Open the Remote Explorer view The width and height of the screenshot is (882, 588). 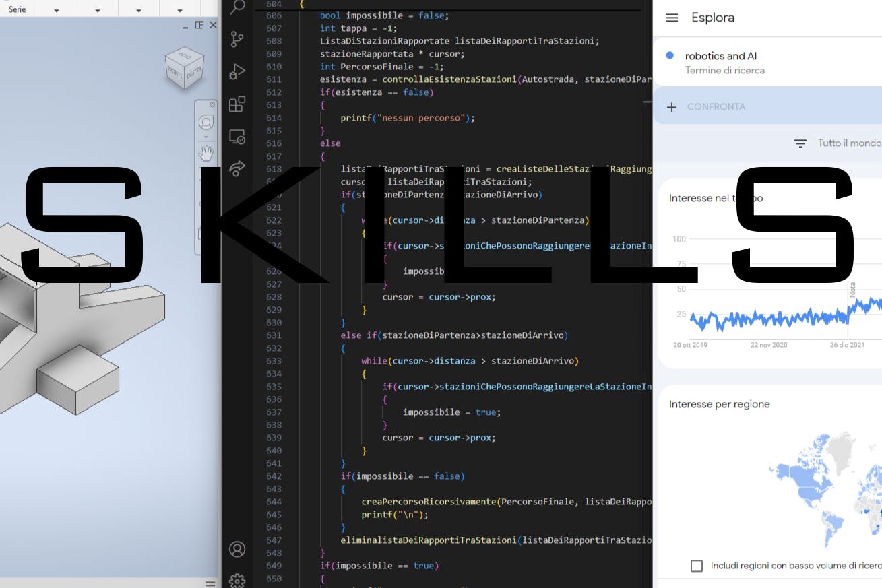237,137
